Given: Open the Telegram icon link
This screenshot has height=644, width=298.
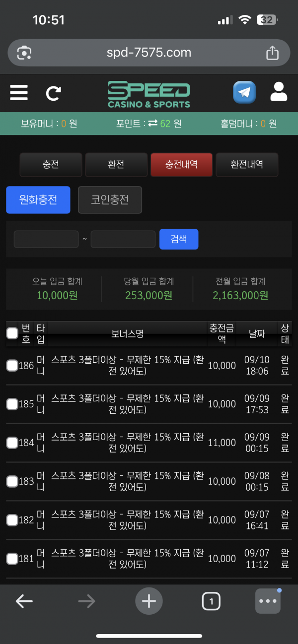Looking at the screenshot, I should 244,93.
